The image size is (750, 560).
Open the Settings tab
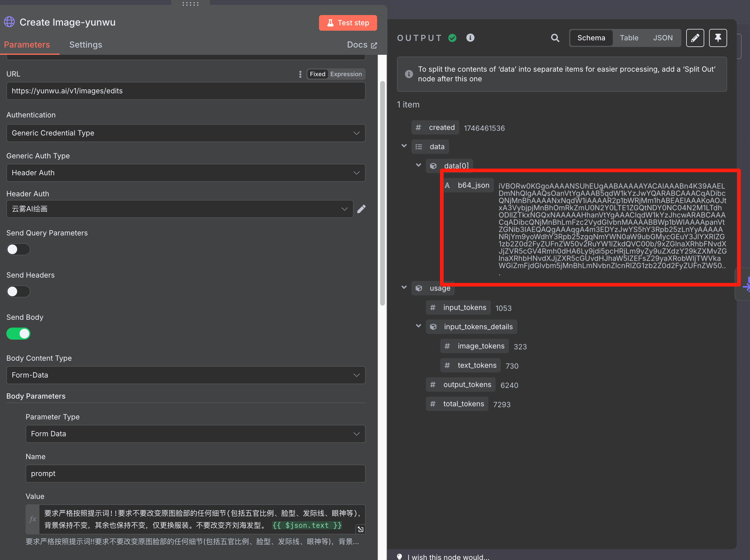pyautogui.click(x=86, y=45)
